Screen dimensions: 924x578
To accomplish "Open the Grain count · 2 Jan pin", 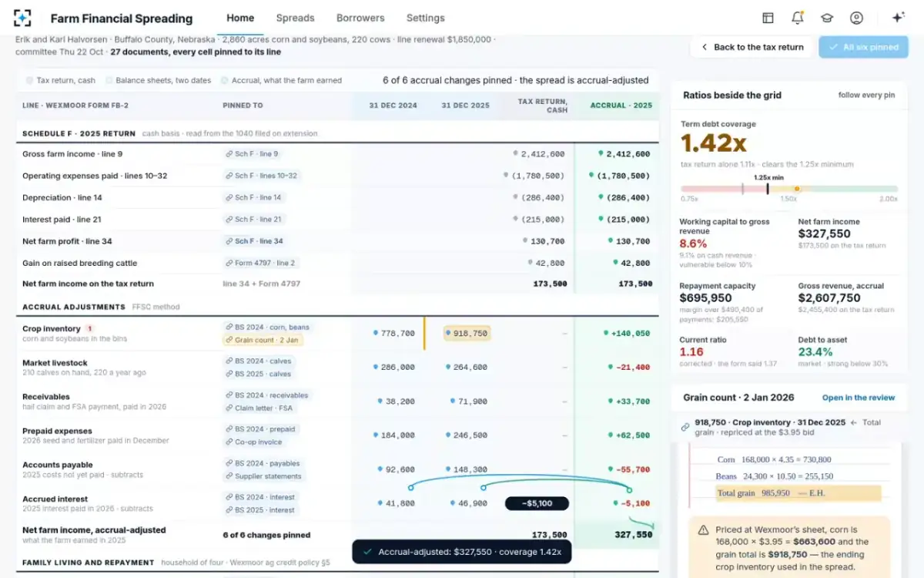I will click(263, 340).
